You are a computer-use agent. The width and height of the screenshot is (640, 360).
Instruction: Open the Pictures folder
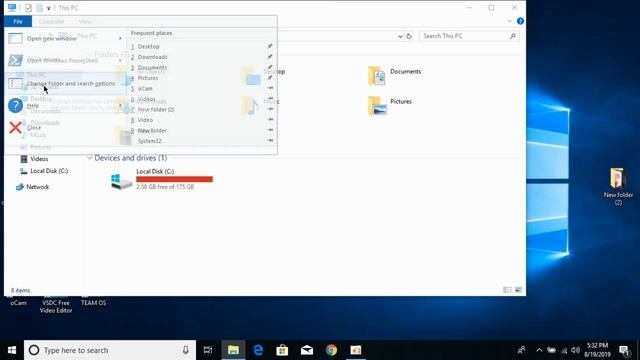click(390, 106)
